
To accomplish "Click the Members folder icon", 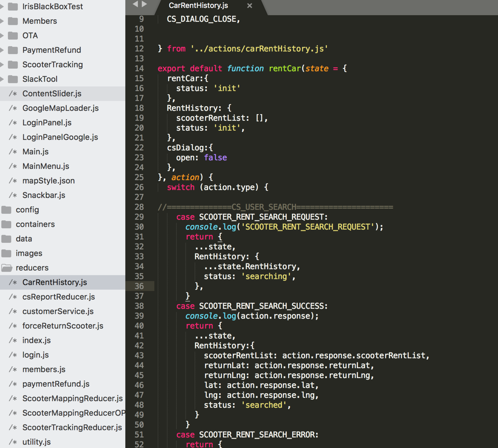I will pos(13,21).
